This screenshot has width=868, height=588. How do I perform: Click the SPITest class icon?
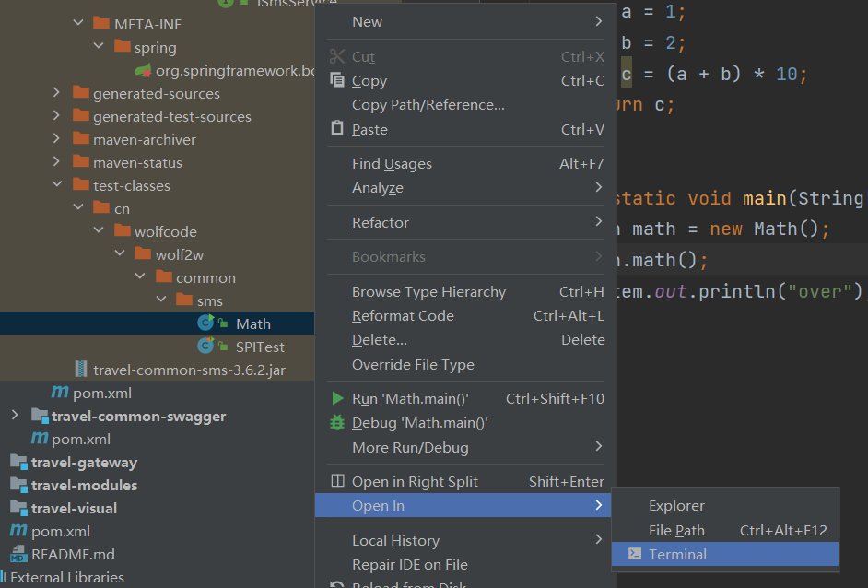205,346
